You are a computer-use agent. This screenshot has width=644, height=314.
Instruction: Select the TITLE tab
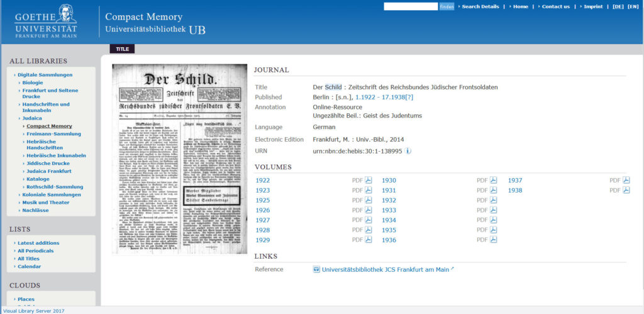[x=122, y=49]
